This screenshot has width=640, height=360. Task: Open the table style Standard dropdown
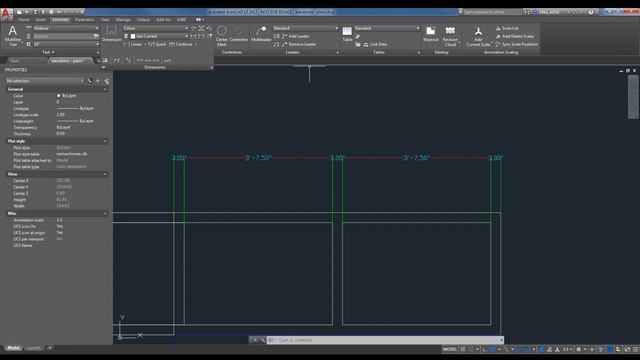[x=387, y=28]
